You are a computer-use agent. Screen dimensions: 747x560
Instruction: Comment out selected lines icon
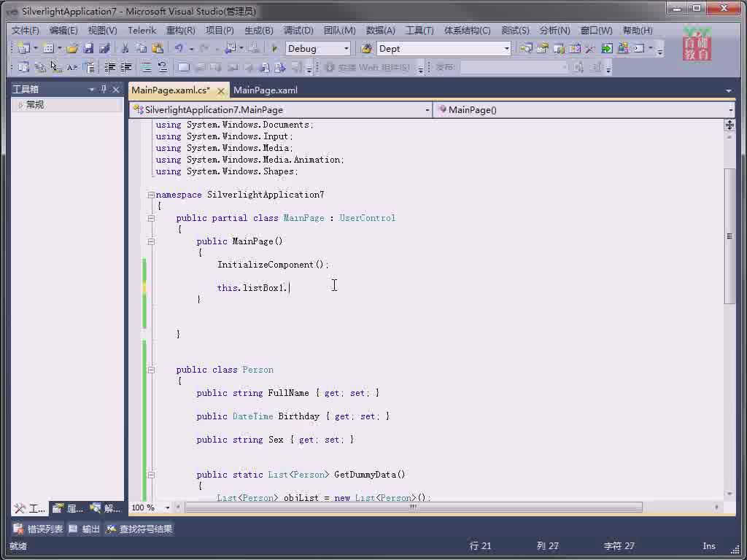click(x=146, y=67)
